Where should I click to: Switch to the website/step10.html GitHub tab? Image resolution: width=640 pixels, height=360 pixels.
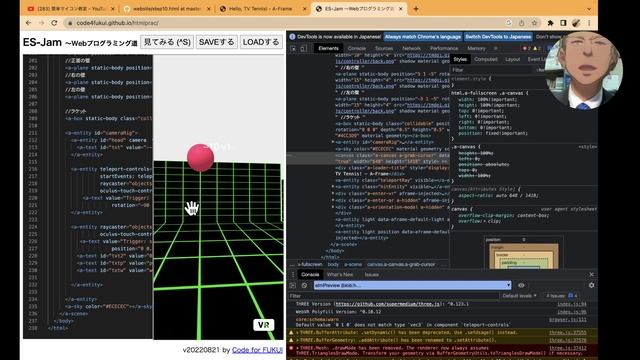(x=167, y=9)
